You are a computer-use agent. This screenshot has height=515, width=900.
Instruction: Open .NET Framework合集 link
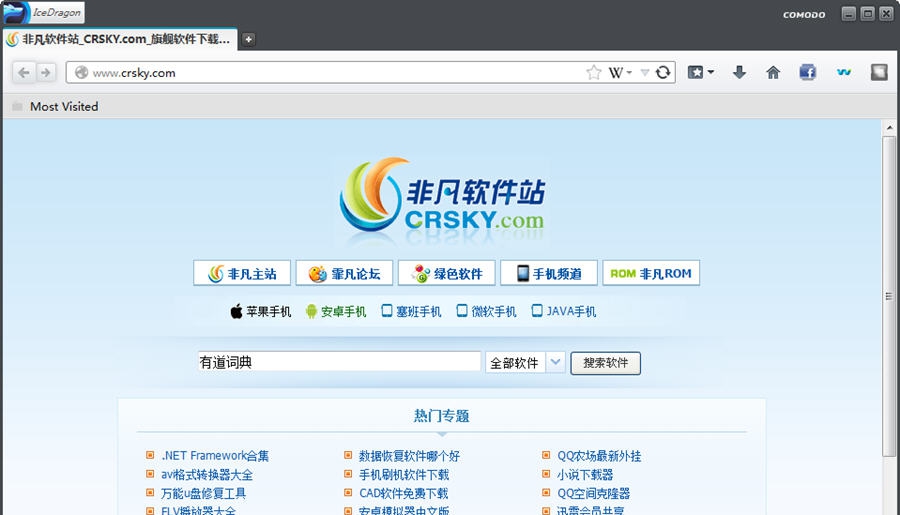[215, 456]
